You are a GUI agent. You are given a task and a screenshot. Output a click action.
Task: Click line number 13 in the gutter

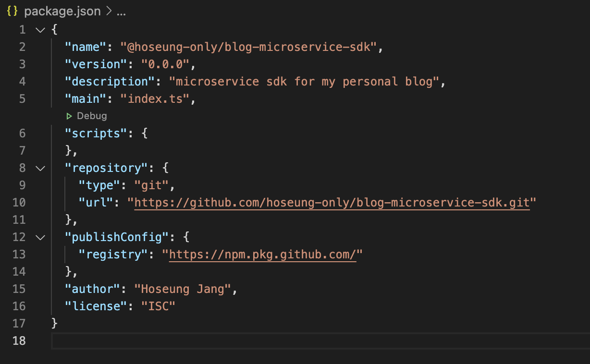pyautogui.click(x=19, y=255)
